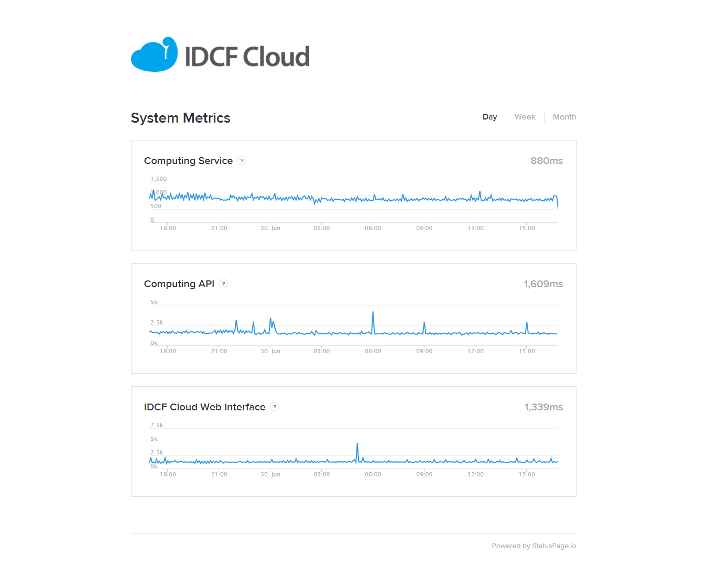Click the Computing API spike at 15:00

point(527,323)
